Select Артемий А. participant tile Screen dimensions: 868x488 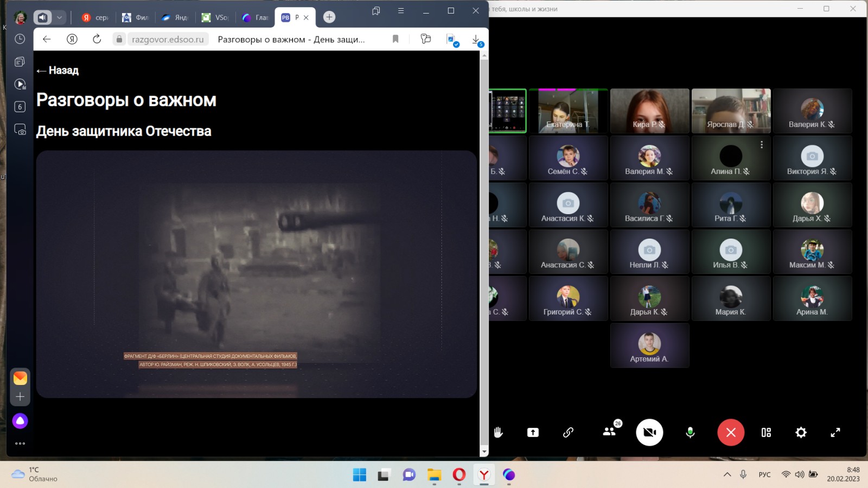click(649, 346)
